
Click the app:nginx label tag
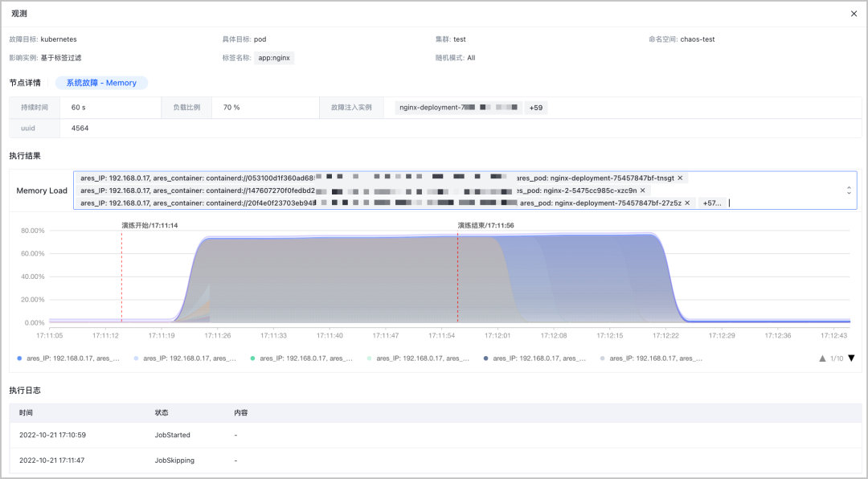point(274,58)
